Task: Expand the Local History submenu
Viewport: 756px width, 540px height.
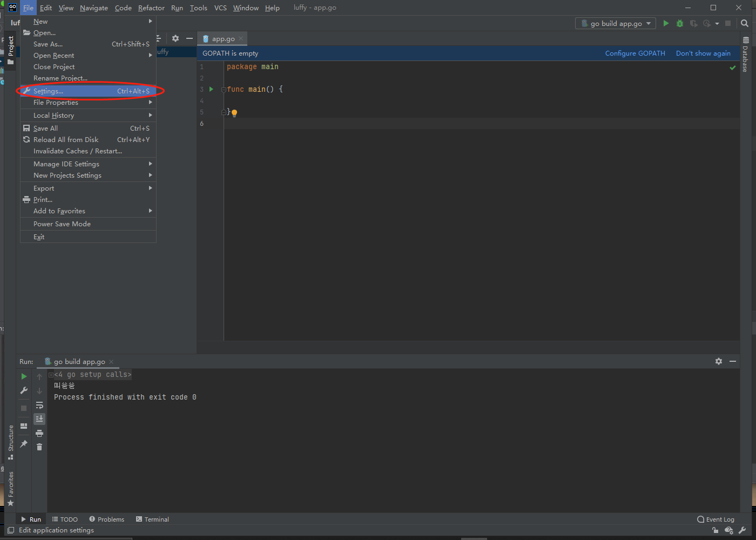Action: [x=88, y=116]
